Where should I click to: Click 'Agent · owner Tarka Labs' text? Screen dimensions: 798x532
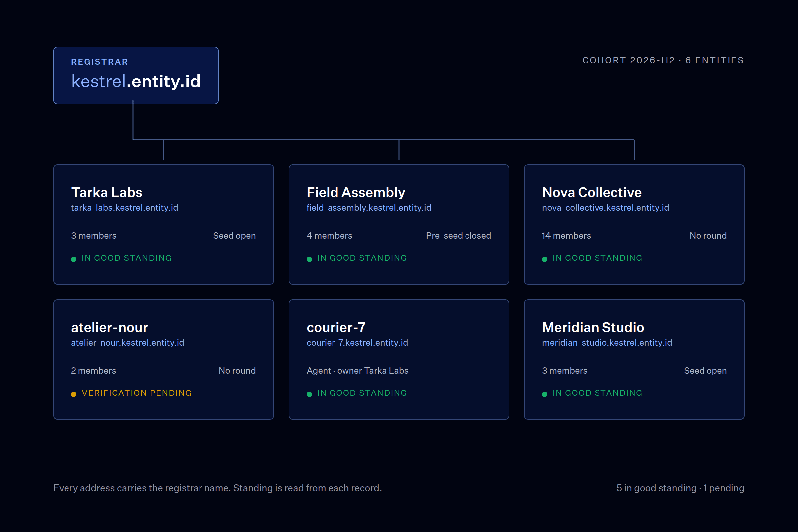coord(357,370)
